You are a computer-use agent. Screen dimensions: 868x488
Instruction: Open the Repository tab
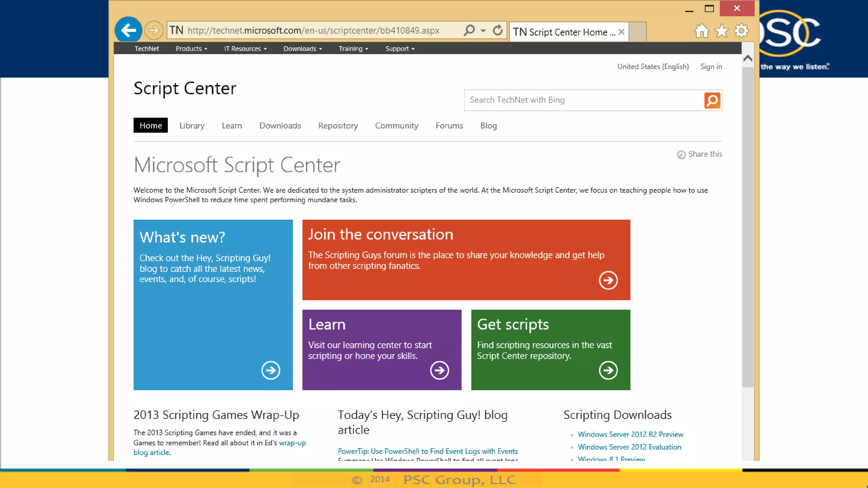tap(338, 126)
